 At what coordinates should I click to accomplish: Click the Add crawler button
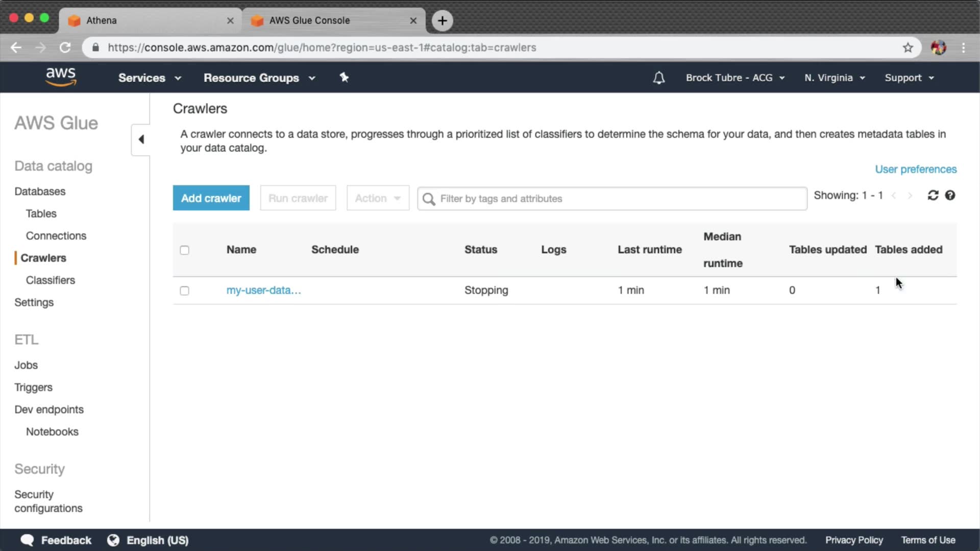click(x=211, y=198)
